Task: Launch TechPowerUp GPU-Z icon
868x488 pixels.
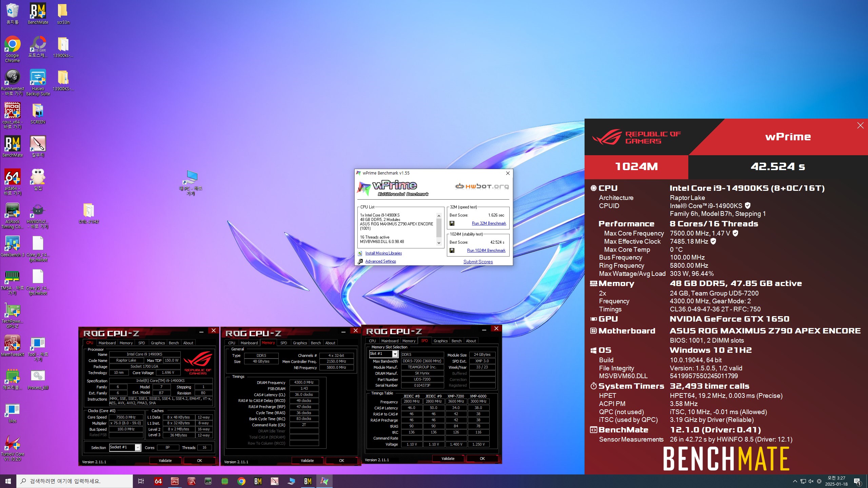Action: (12, 315)
